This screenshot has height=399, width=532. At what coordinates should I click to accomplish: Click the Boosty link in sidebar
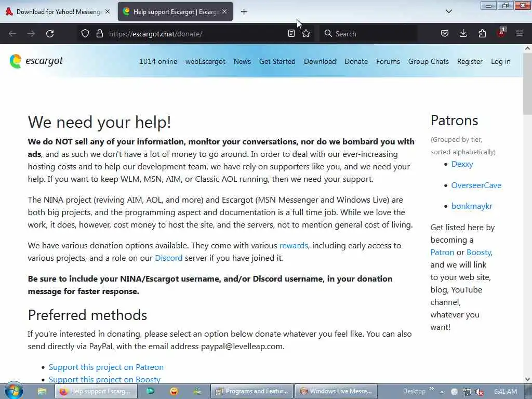[x=478, y=252]
